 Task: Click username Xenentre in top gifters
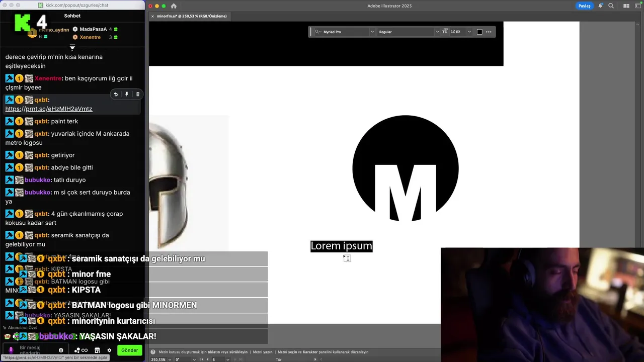pos(90,37)
